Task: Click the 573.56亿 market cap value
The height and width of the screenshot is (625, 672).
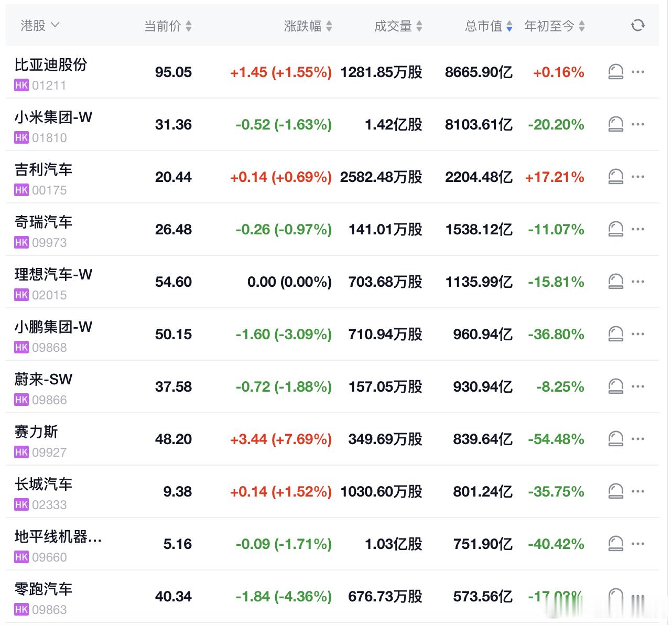Action: pyautogui.click(x=483, y=596)
